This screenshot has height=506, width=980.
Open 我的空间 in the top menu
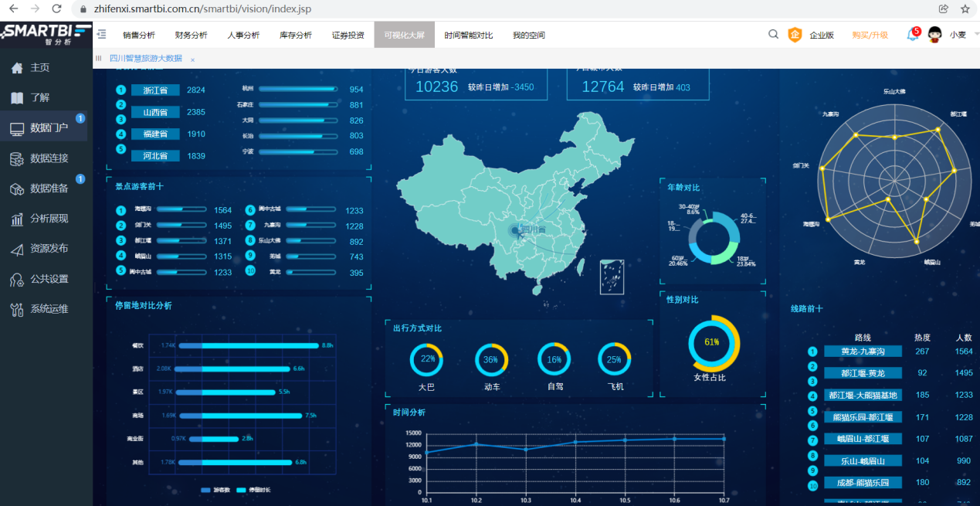529,35
